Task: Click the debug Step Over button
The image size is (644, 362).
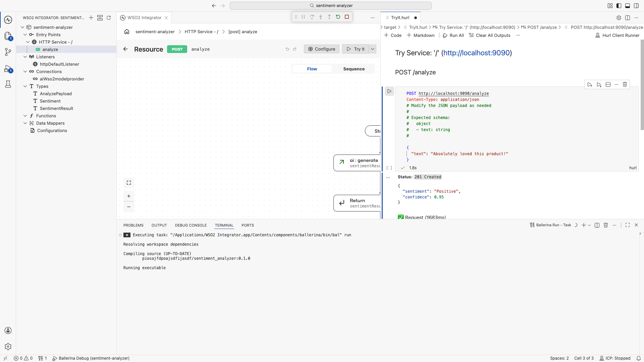Action: [x=312, y=17]
